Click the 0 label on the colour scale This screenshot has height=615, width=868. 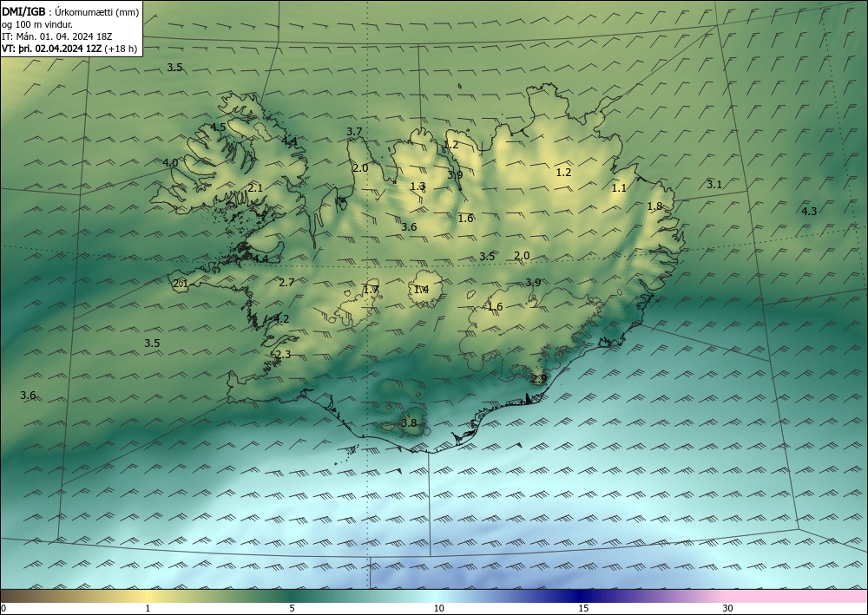(3, 608)
